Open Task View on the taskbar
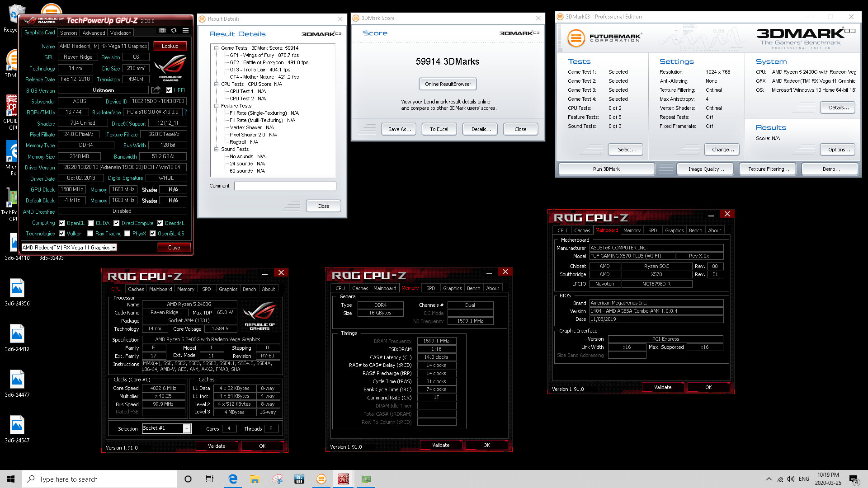868x488 pixels. [x=209, y=479]
